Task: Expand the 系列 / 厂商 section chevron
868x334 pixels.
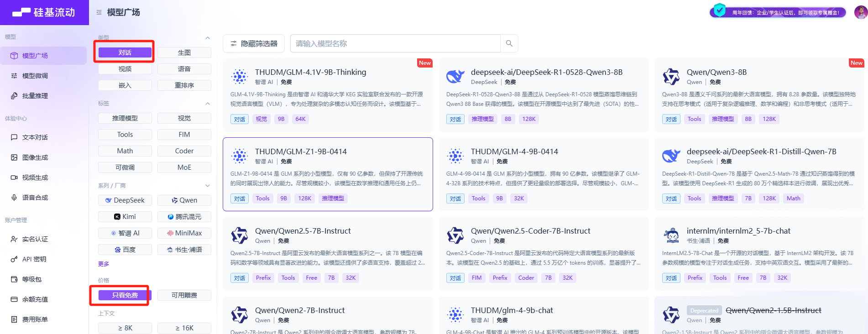Action: tap(208, 186)
